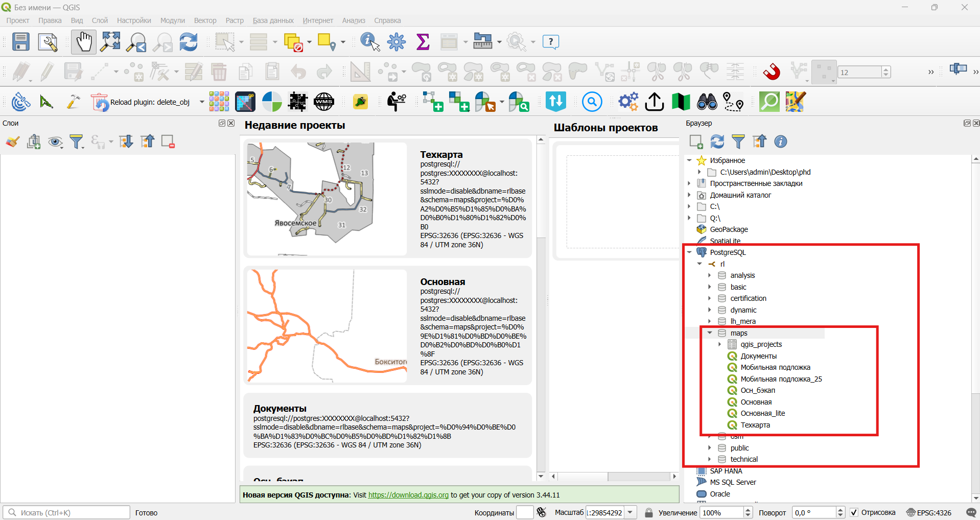The width and height of the screenshot is (980, 520).
Task: Click the Save Project floppy icon
Action: 21,42
